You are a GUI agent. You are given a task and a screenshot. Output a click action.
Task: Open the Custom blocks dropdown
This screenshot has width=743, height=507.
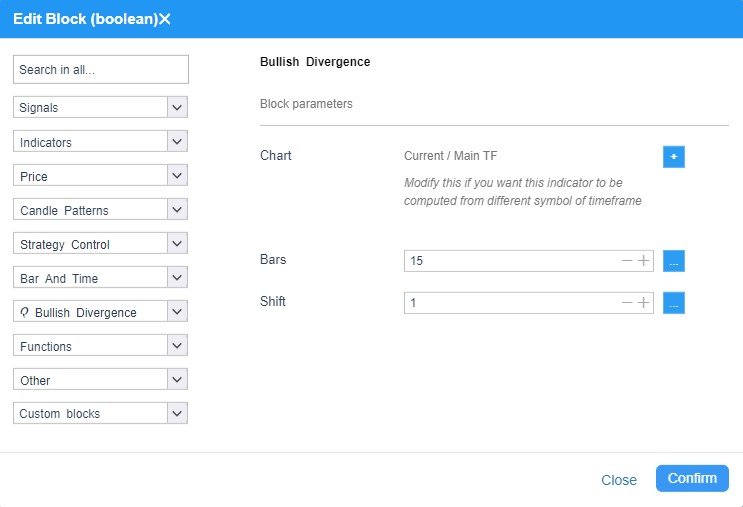point(177,413)
